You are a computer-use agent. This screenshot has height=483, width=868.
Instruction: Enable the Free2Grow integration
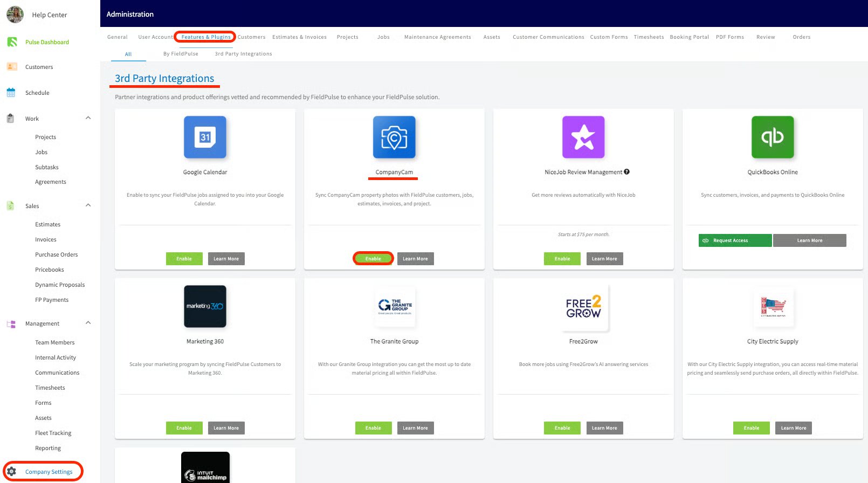(562, 428)
